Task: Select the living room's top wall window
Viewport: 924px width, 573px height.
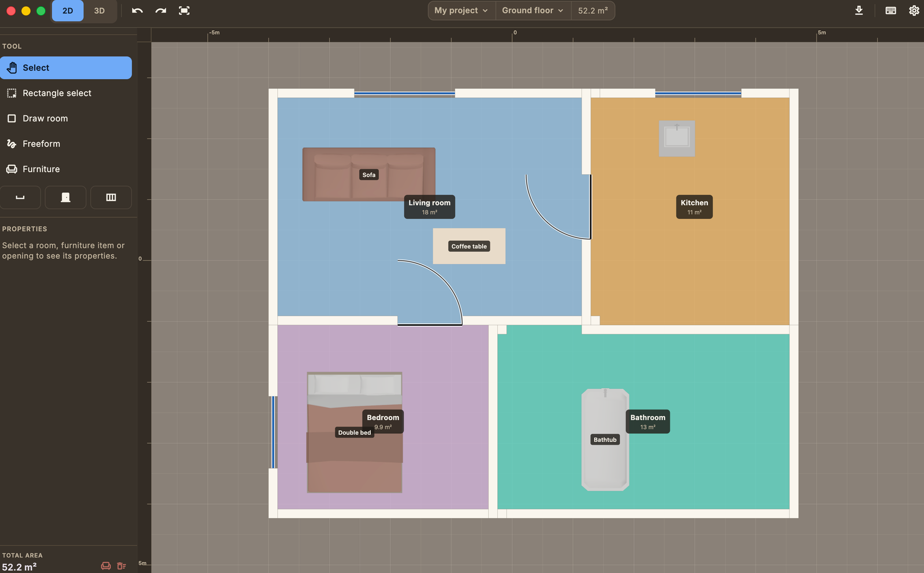Action: pos(404,93)
